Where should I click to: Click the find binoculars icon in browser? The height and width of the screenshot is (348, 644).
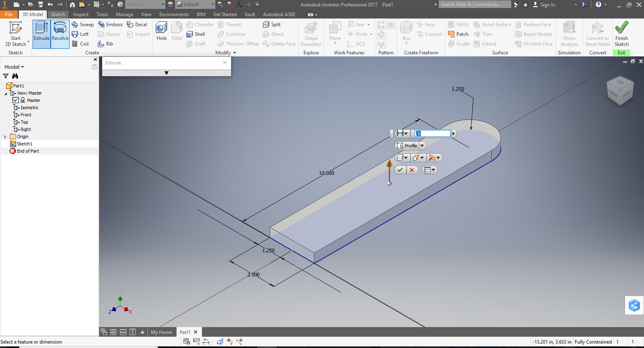[x=15, y=76]
